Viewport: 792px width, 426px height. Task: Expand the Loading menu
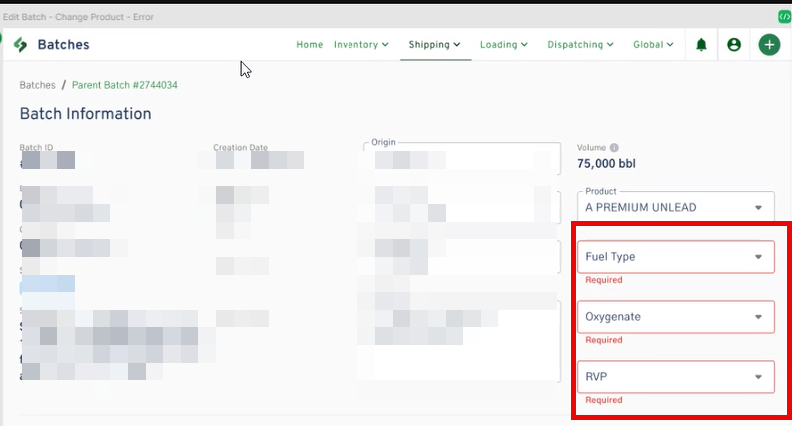(504, 45)
